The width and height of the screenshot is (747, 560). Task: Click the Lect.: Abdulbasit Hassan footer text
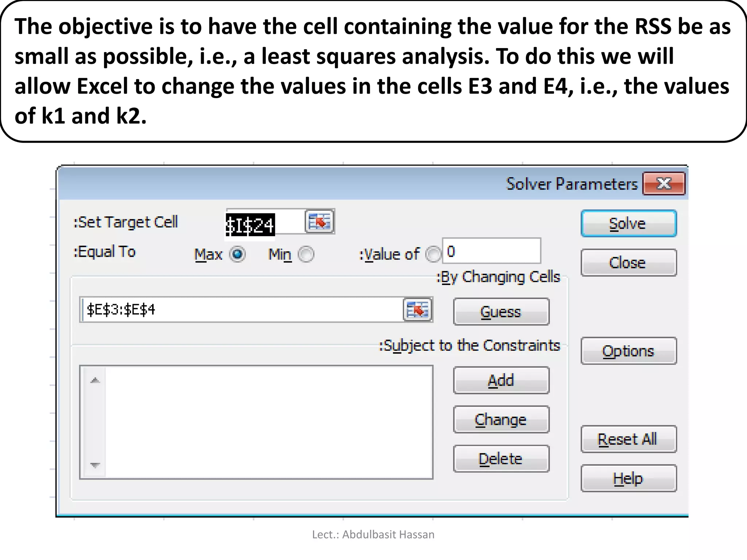click(x=373, y=534)
